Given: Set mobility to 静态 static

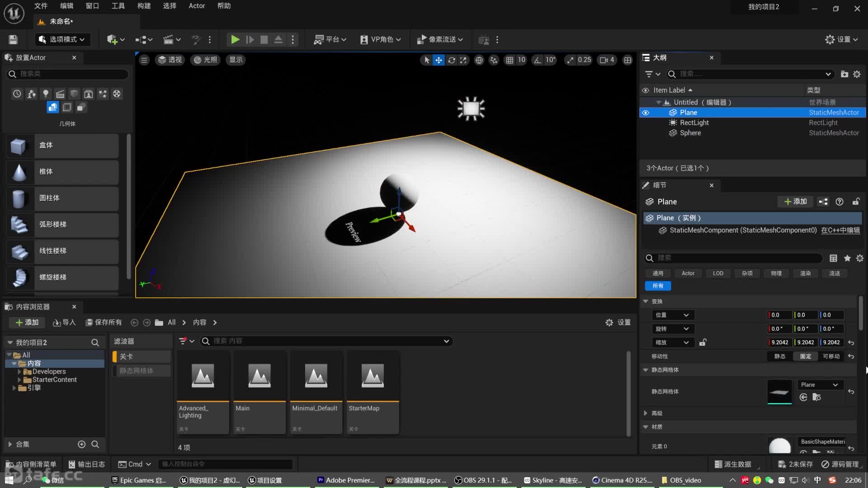Looking at the screenshot, I should [x=779, y=357].
